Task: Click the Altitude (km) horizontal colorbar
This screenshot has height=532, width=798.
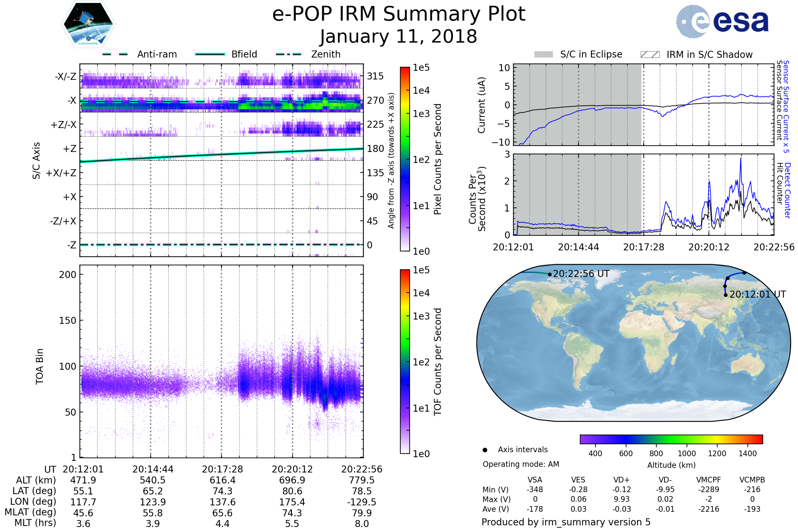Action: point(671,439)
